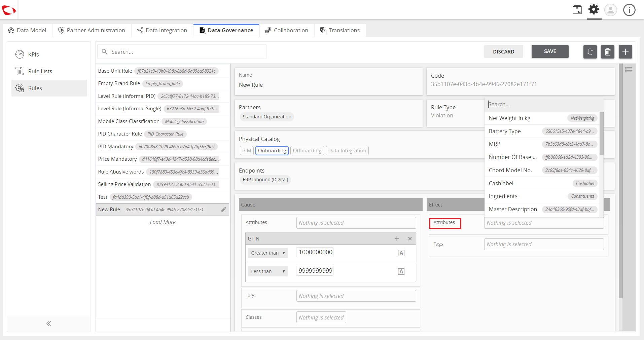The image size is (644, 340).
Task: Click the Standard Organization partner chip
Action: coord(267,117)
